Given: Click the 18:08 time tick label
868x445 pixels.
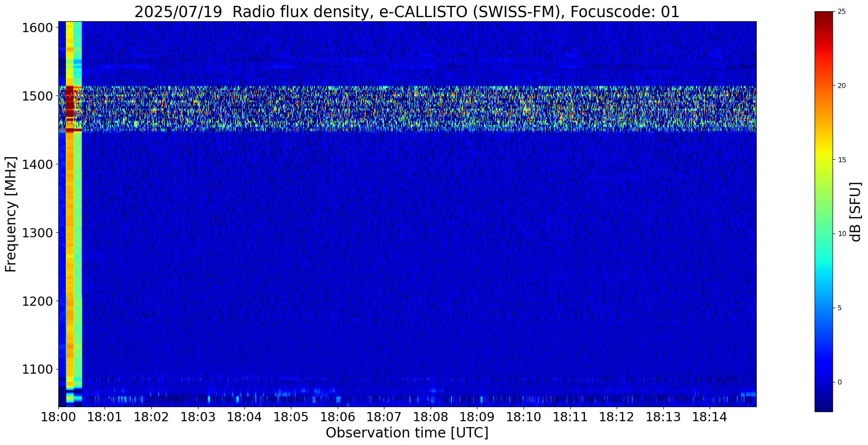Looking at the screenshot, I should [431, 417].
